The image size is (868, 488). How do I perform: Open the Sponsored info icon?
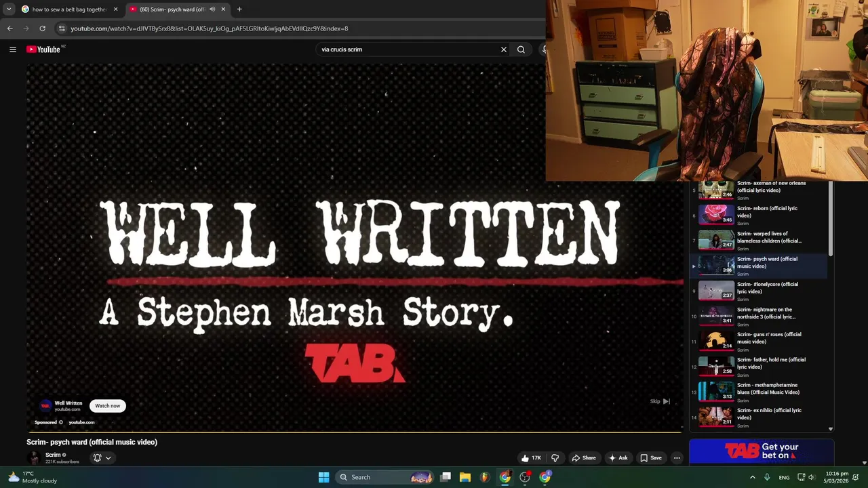(x=60, y=422)
